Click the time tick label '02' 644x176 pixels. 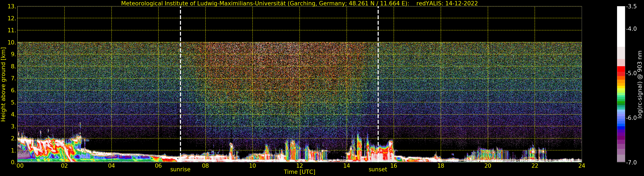(x=64, y=166)
